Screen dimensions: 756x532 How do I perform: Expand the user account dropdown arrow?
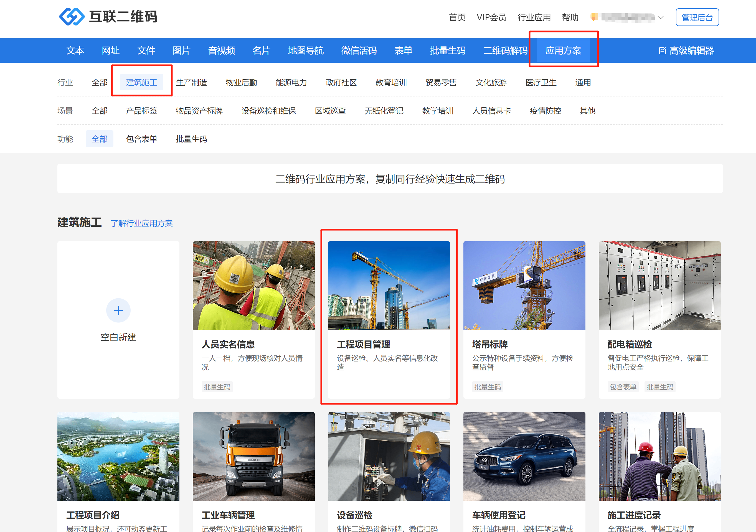coord(660,17)
